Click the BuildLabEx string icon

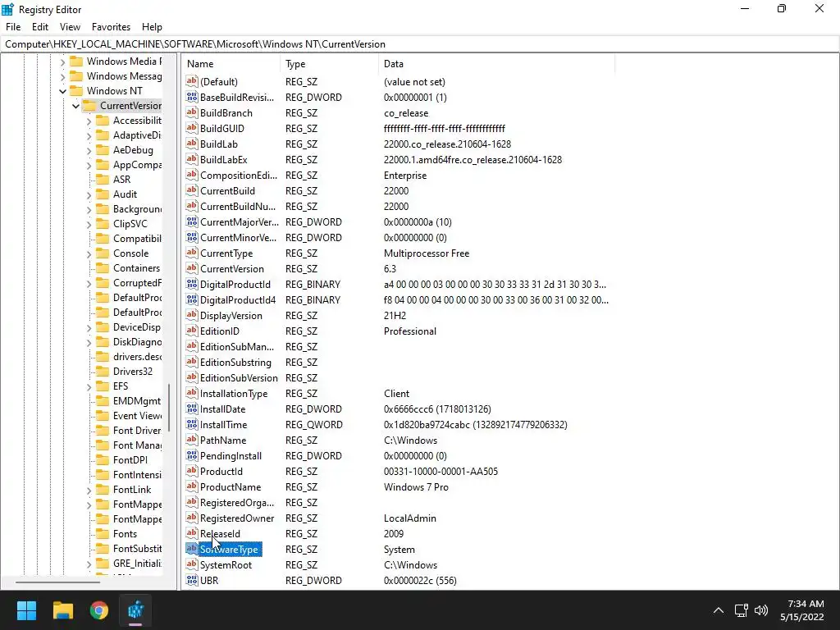[192, 159]
